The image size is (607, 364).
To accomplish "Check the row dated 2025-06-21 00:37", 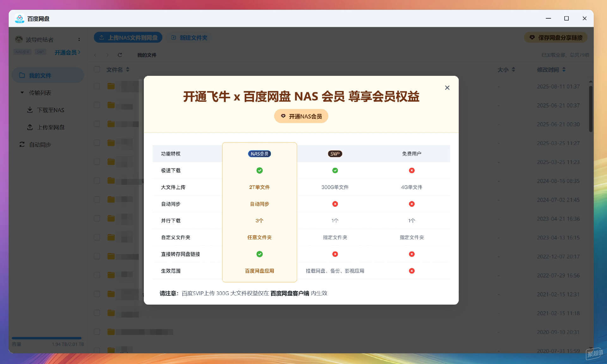I will [97, 105].
